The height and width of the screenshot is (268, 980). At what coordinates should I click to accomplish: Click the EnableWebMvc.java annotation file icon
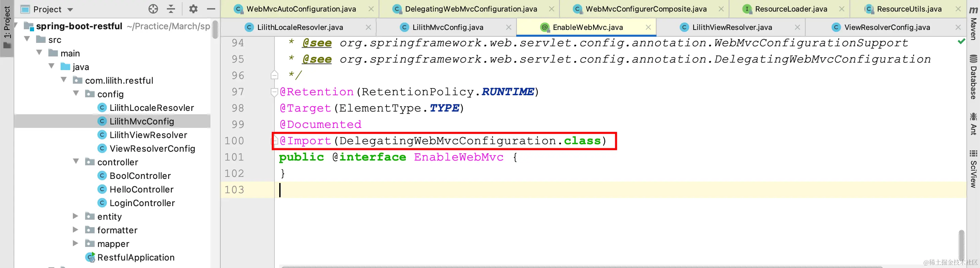(544, 27)
